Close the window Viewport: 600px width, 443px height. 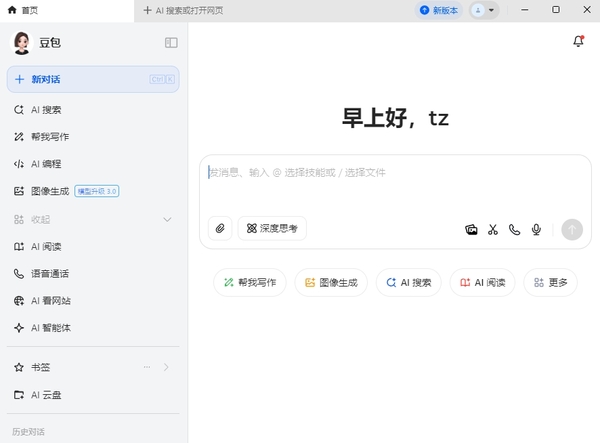pyautogui.click(x=587, y=10)
